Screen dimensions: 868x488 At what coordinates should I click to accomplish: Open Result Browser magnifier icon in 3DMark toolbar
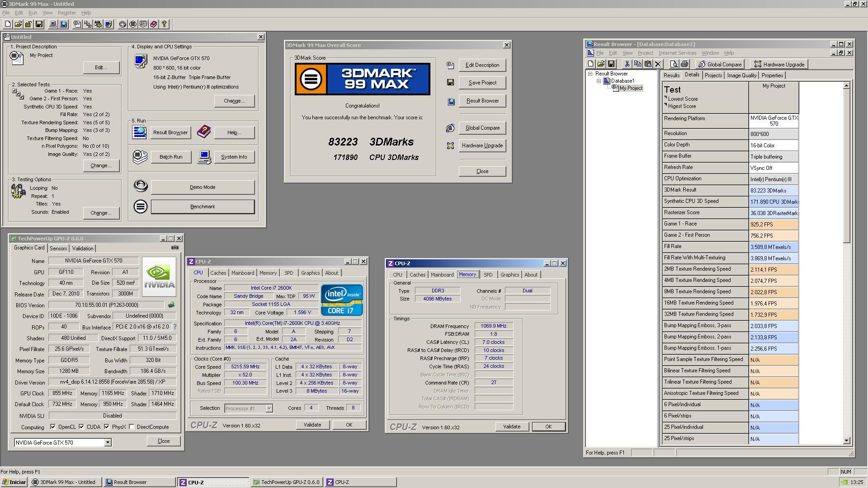[x=63, y=24]
